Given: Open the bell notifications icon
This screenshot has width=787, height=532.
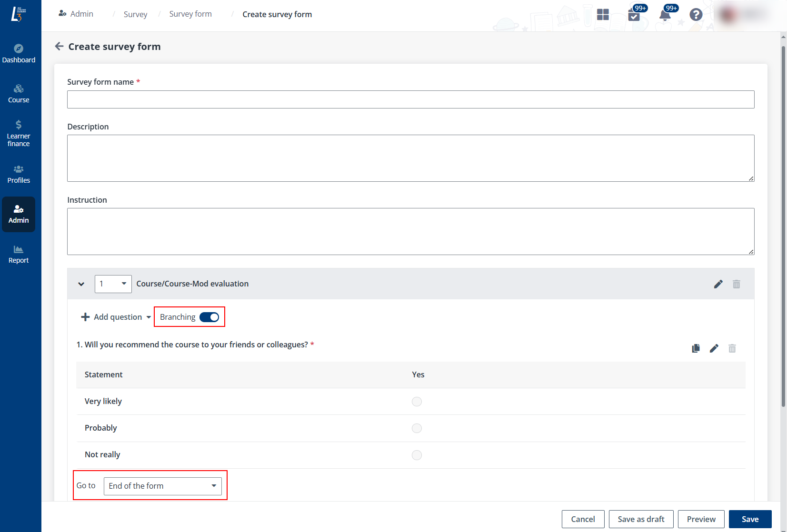Looking at the screenshot, I should click(x=665, y=15).
